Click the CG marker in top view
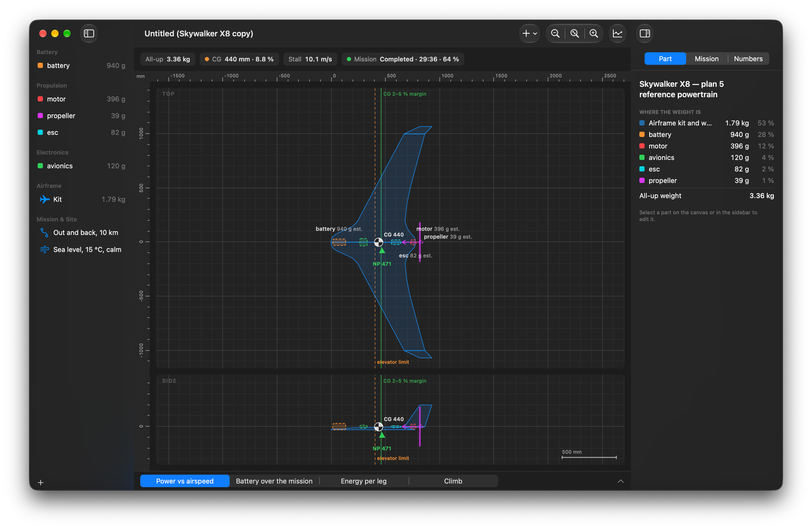The width and height of the screenshot is (812, 529). click(x=379, y=242)
